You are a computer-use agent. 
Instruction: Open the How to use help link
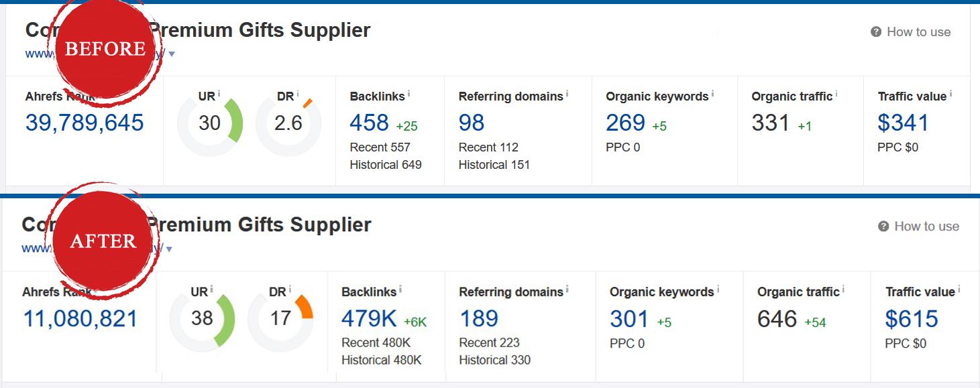pyautogui.click(x=919, y=31)
